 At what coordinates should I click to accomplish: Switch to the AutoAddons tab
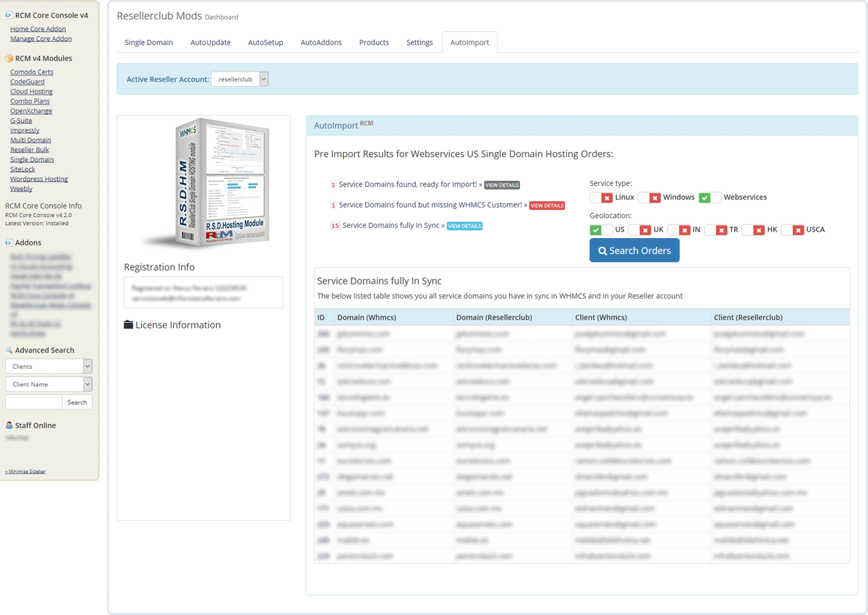[321, 43]
